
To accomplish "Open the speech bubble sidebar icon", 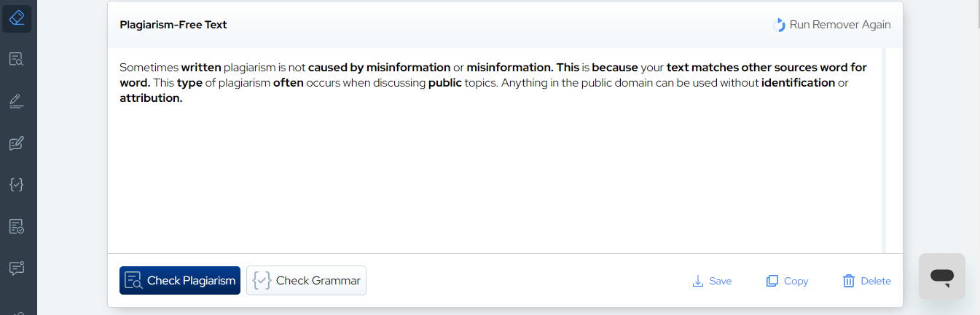I will [17, 268].
